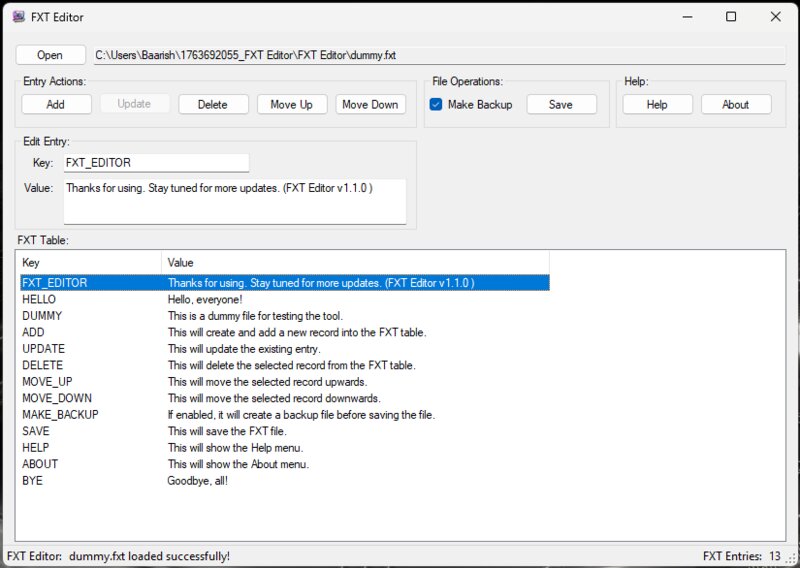Click Move Down button

370,104
